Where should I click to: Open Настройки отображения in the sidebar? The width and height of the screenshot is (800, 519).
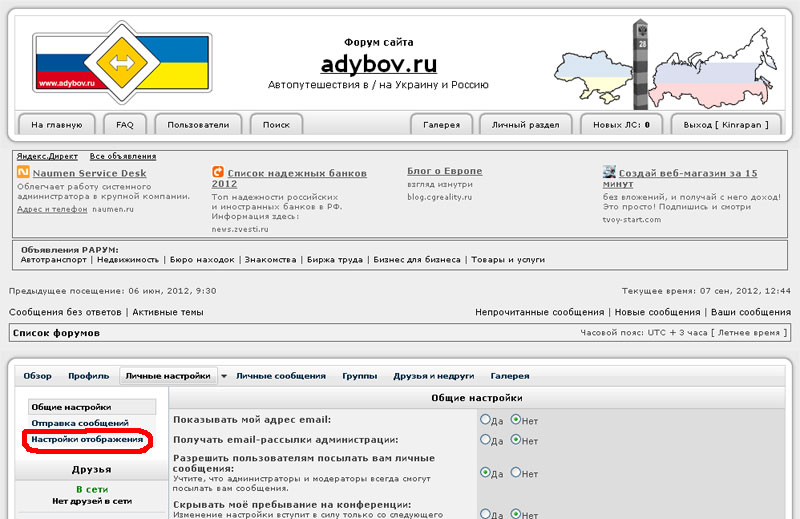coord(88,439)
